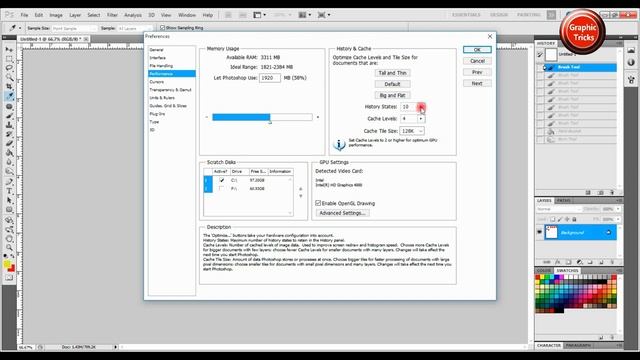Select the Move tool
The image size is (640, 360).
click(x=9, y=49)
